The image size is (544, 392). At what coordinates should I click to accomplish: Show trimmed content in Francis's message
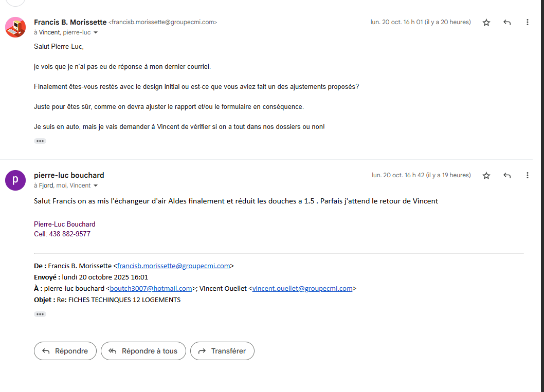tap(40, 141)
